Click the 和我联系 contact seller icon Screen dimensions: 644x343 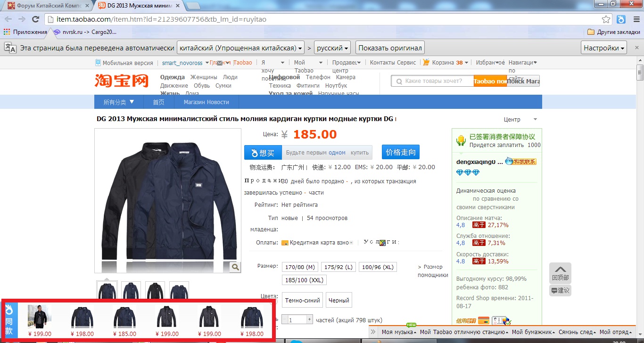(520, 162)
